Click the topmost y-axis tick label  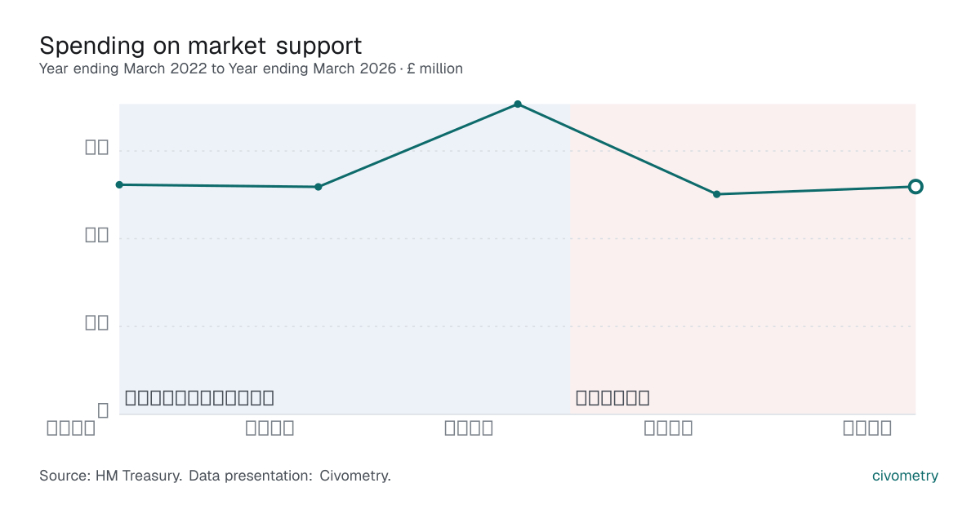(x=97, y=148)
